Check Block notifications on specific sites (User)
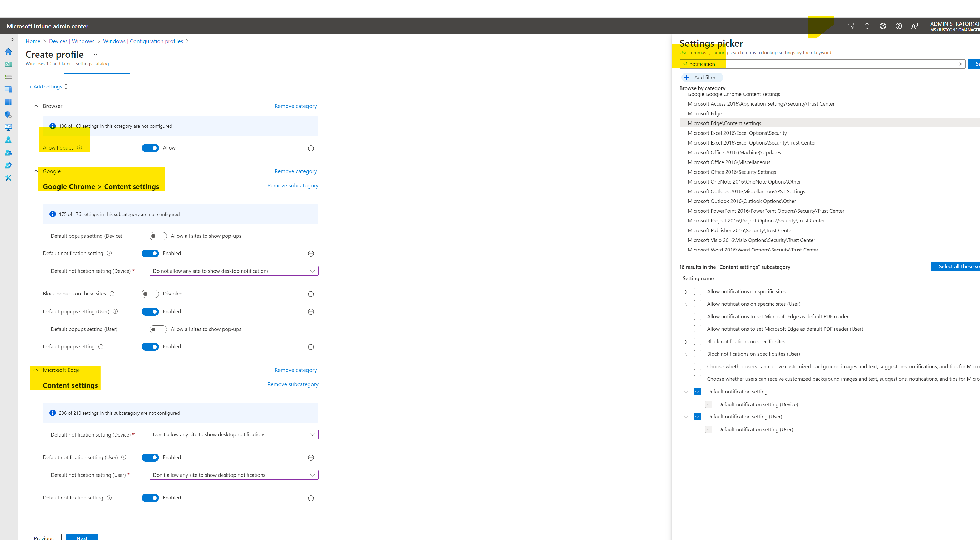The image size is (980, 540). coord(697,354)
